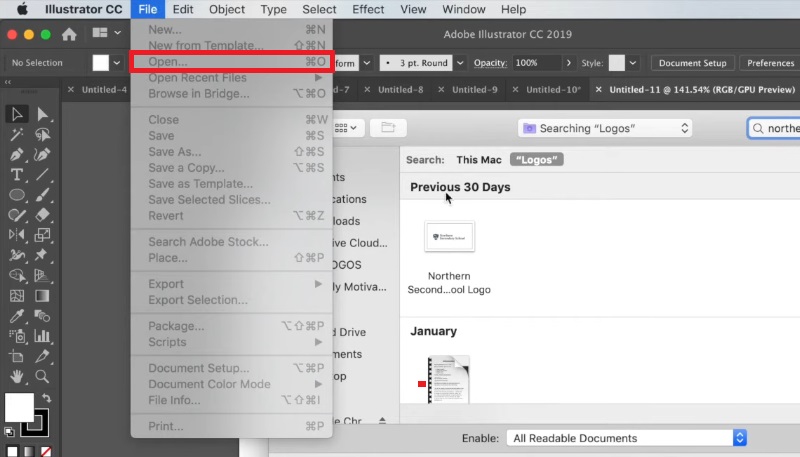Open the Edit menu
This screenshot has width=800, height=457.
tap(183, 9)
